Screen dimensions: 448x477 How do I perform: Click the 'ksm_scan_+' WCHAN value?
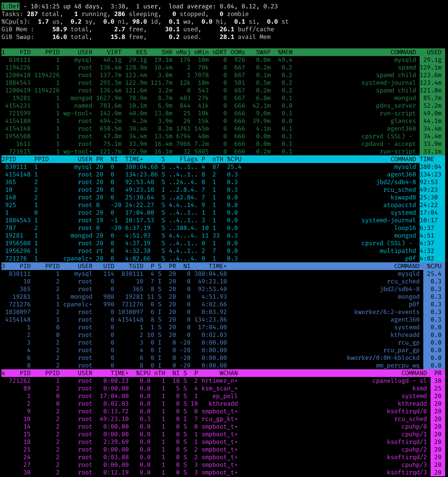[x=220, y=388]
